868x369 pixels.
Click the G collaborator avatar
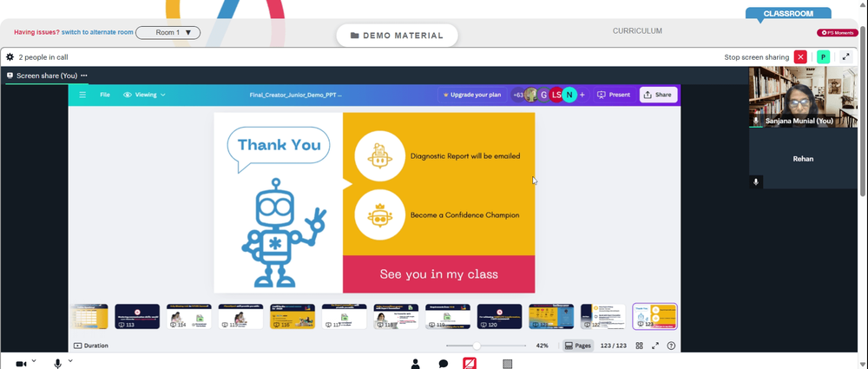click(543, 95)
